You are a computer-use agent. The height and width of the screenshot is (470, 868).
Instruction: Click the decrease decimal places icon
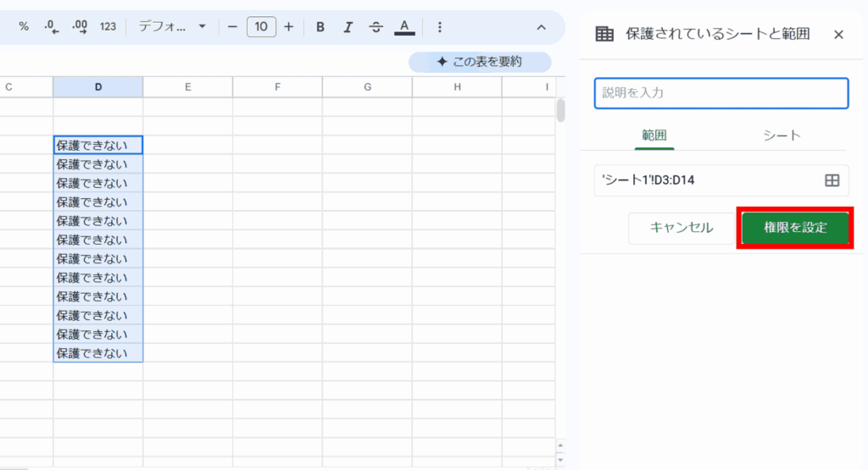pyautogui.click(x=51, y=27)
